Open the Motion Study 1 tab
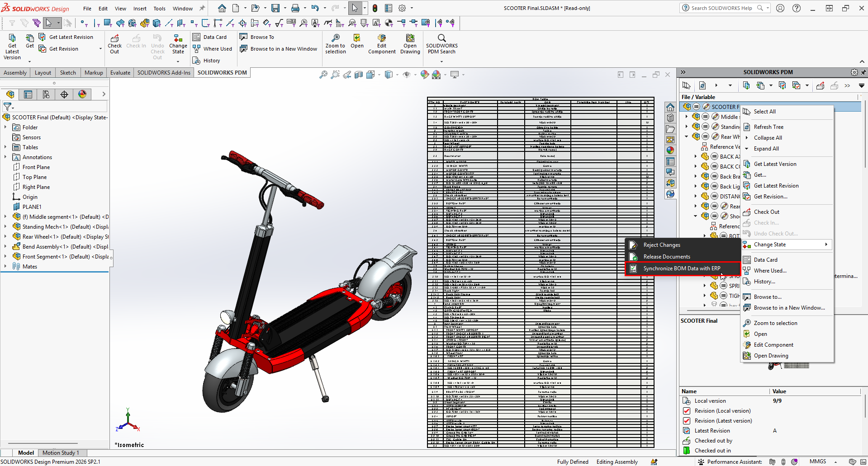Screen dimensions: 868x466 (x=61, y=452)
